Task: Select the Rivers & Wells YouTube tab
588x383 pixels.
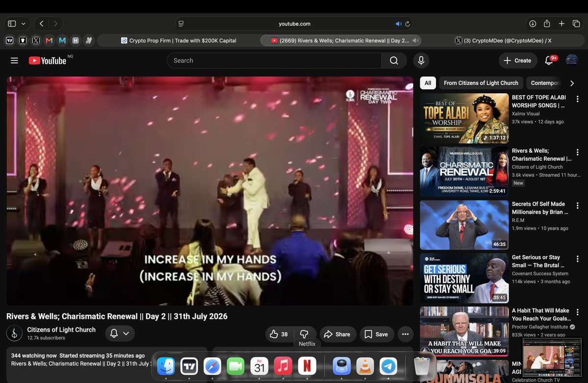Action: pos(340,41)
